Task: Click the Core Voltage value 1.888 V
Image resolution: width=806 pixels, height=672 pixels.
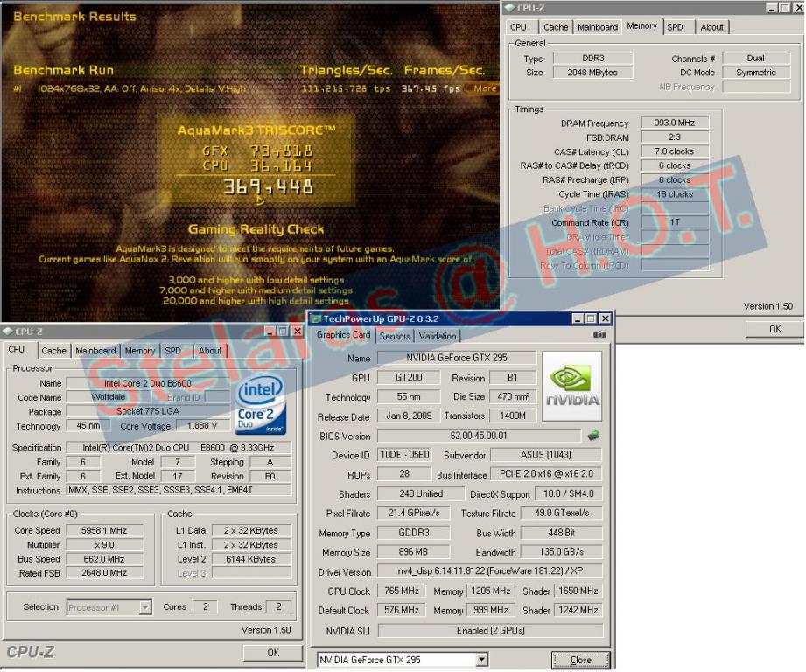Action: (x=201, y=426)
